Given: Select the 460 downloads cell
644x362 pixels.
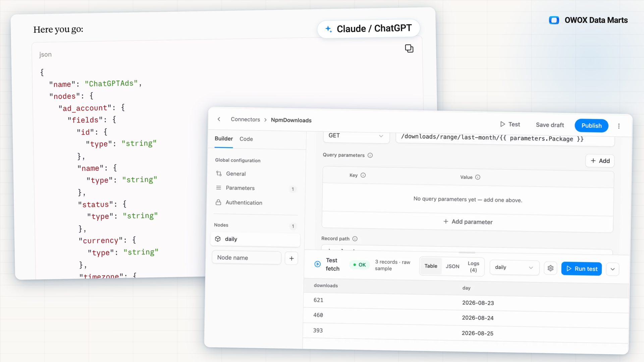Looking at the screenshot, I should (x=318, y=315).
